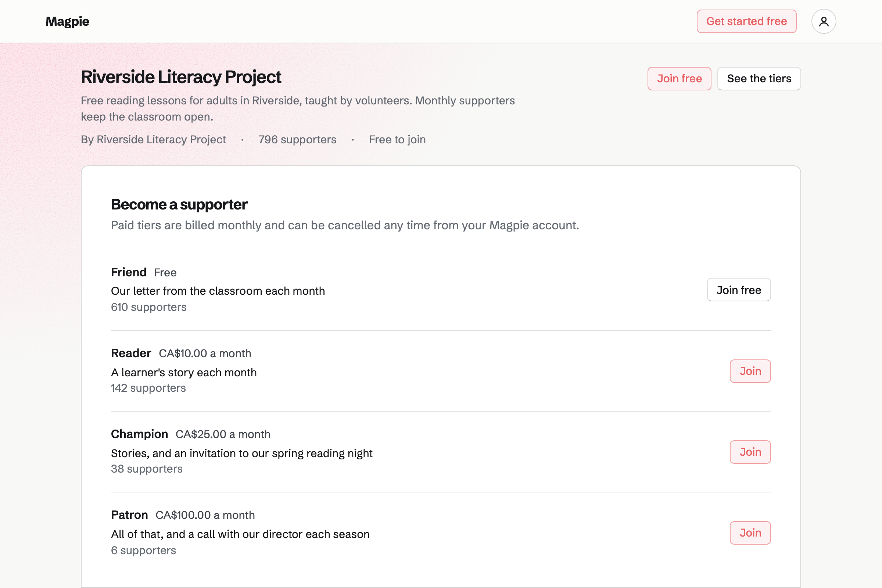Viewport: 882px width, 588px height.
Task: Join the Champion CA$25.00 tier
Action: [750, 452]
